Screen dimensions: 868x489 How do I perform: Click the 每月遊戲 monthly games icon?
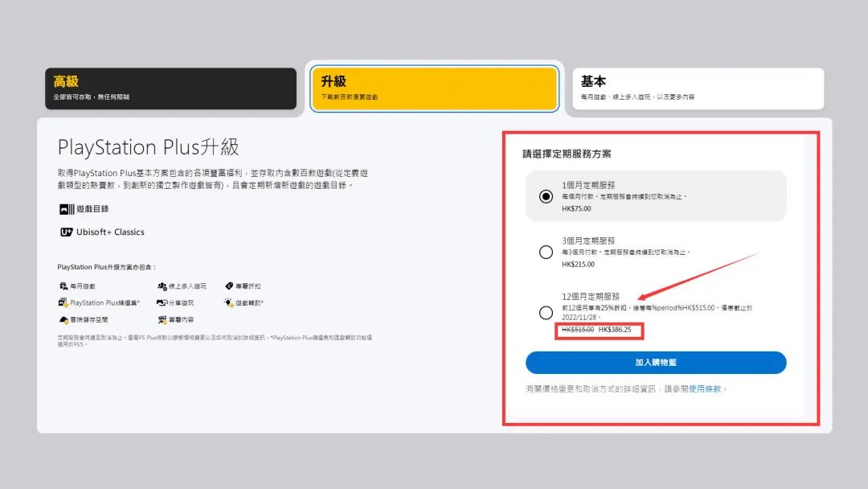pyautogui.click(x=63, y=286)
